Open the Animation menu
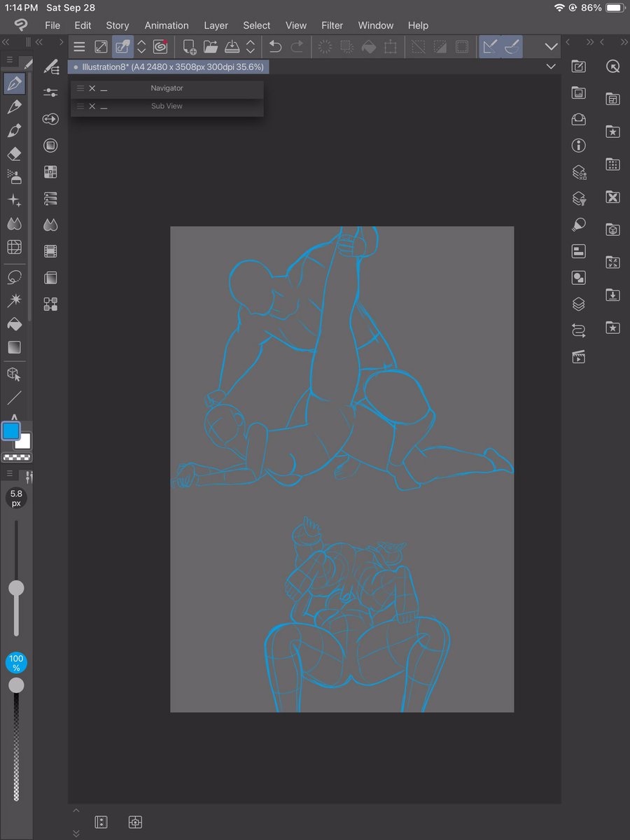Image resolution: width=630 pixels, height=840 pixels. tap(167, 25)
